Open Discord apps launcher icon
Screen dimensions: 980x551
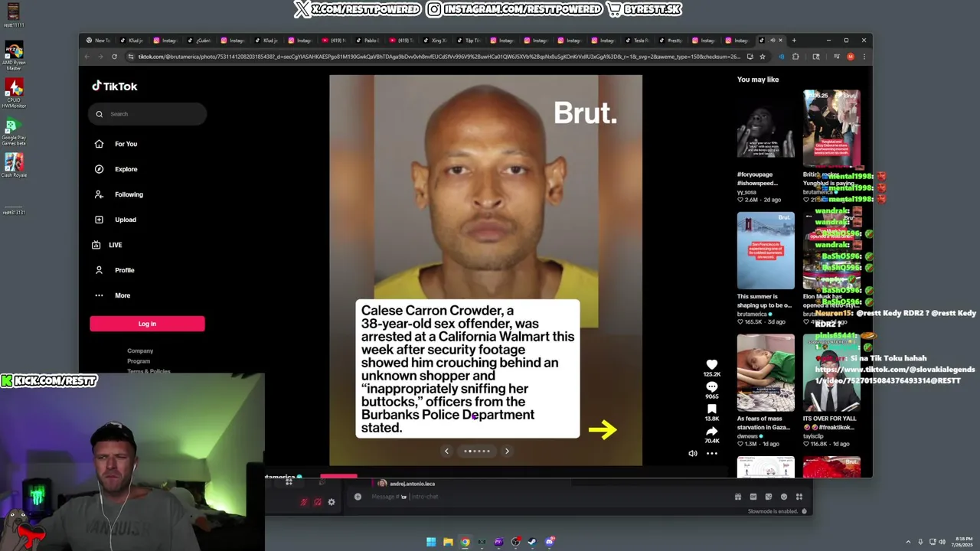click(799, 497)
